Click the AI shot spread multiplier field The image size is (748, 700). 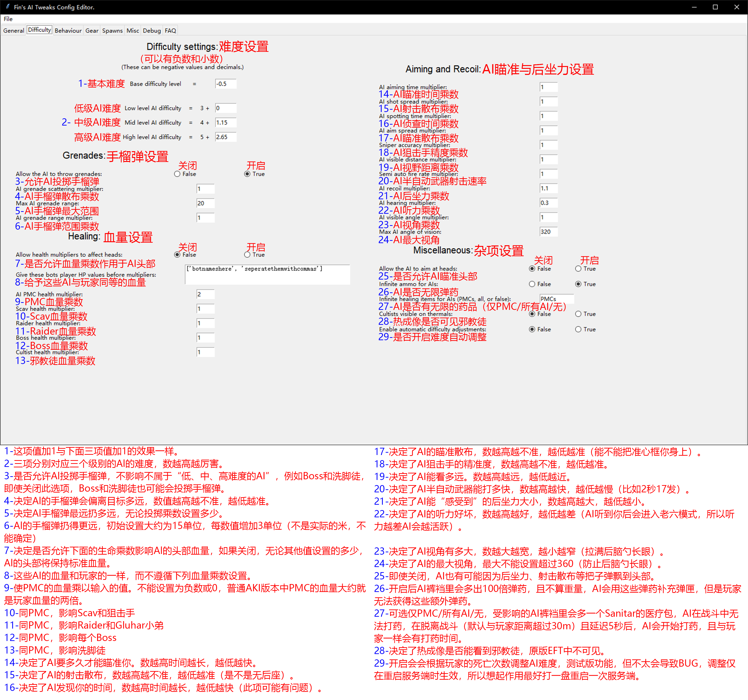tap(549, 101)
